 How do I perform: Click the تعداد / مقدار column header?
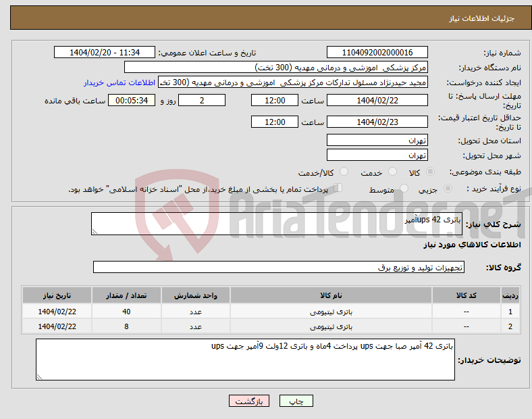[x=126, y=295]
